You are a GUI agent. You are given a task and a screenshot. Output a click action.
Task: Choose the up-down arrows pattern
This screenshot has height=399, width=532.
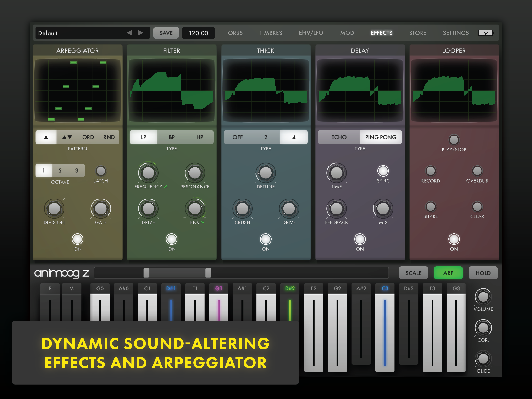point(67,137)
